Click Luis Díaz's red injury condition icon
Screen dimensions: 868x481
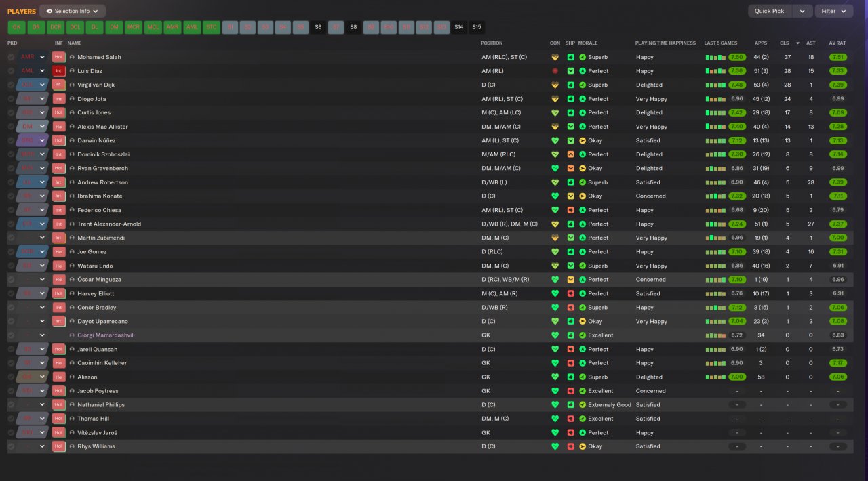tap(555, 71)
